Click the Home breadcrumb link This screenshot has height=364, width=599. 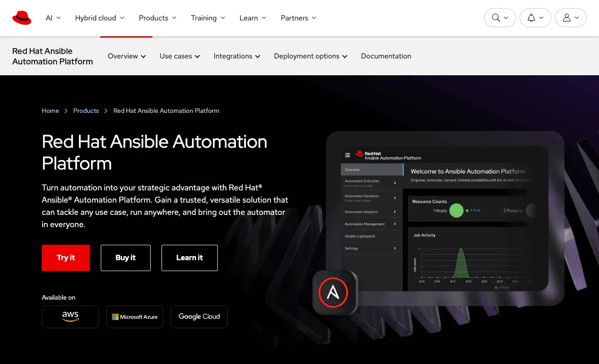(50, 111)
